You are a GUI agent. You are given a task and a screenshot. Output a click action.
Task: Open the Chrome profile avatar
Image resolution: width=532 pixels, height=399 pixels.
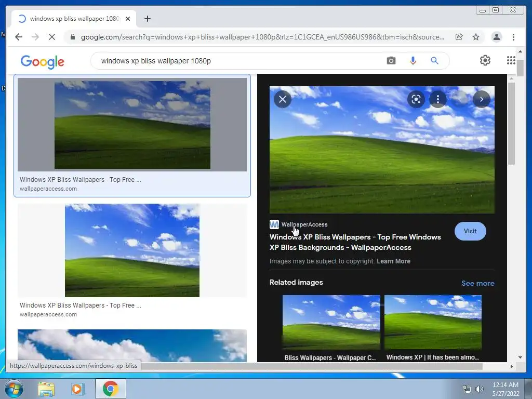click(x=496, y=37)
